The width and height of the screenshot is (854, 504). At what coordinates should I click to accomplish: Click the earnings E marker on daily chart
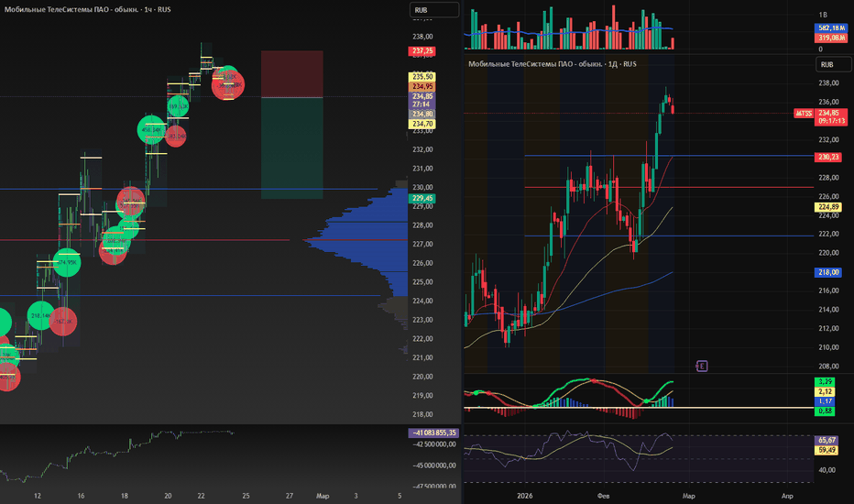tap(702, 367)
